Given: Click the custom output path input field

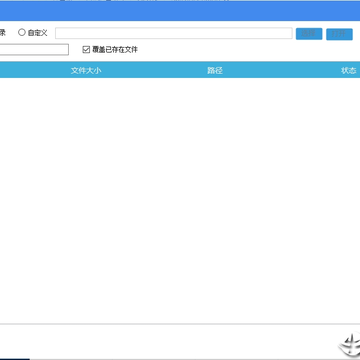Looking at the screenshot, I should (174, 33).
